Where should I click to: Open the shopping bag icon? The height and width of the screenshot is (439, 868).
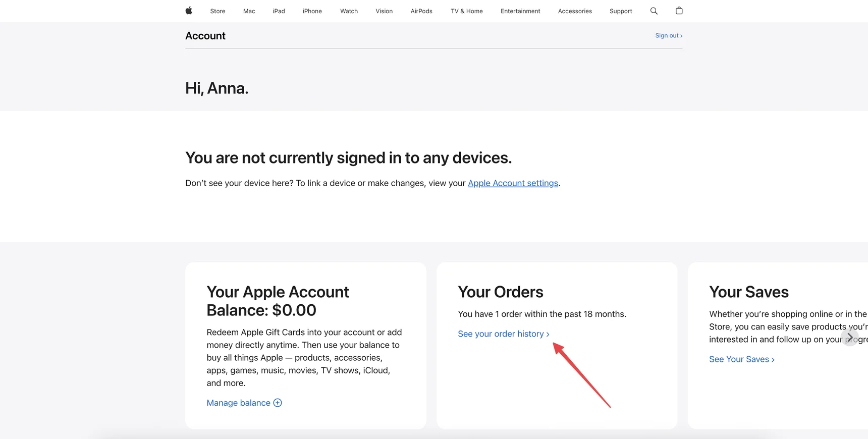(679, 11)
